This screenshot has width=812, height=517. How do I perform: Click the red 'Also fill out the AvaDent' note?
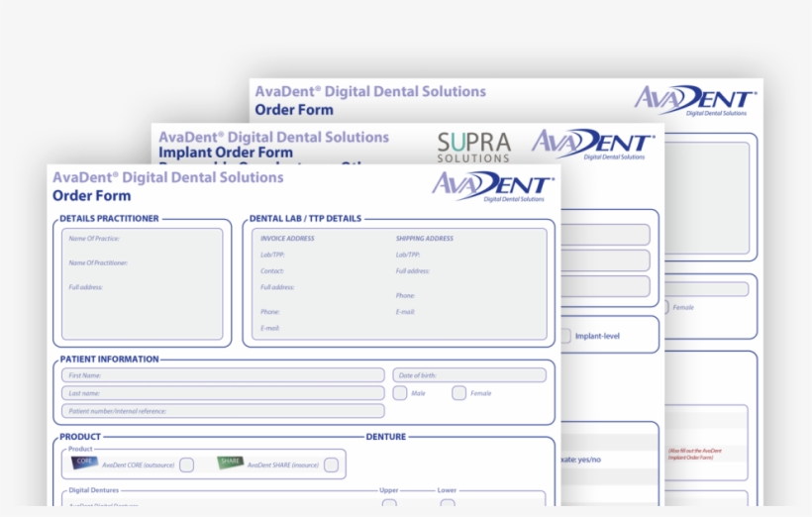coord(695,454)
